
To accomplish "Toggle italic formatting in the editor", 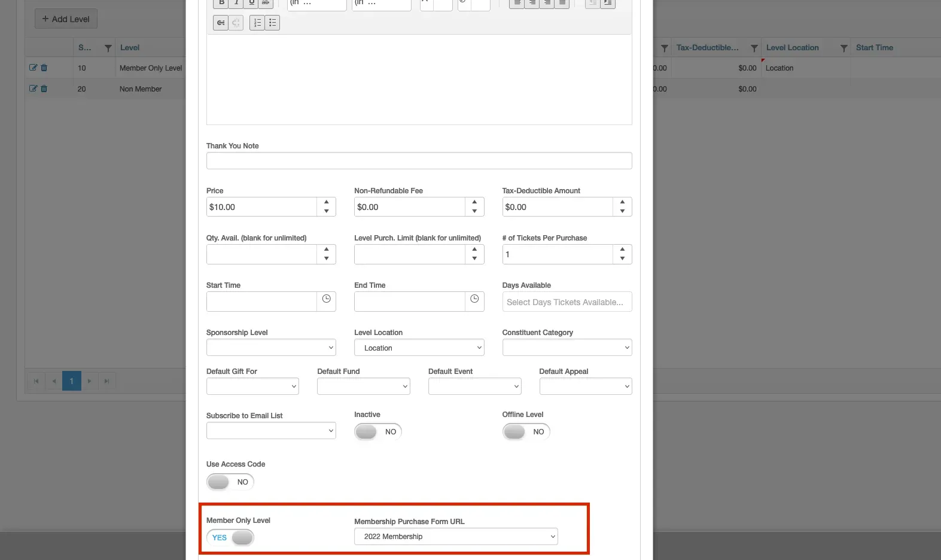I will pos(236,3).
